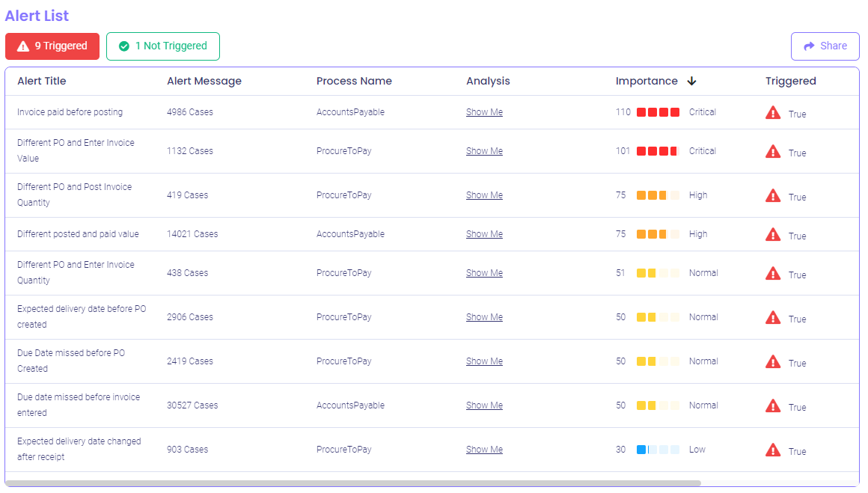Viewport: 868px width, 493px height.
Task: Open Show Me for Expected delivery date before PO created
Action: click(x=484, y=317)
